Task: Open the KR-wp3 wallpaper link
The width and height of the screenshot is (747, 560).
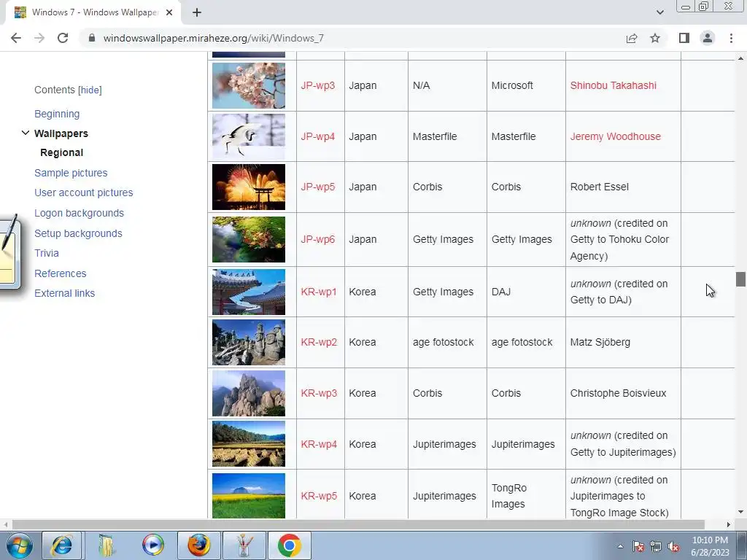Action: [319, 393]
